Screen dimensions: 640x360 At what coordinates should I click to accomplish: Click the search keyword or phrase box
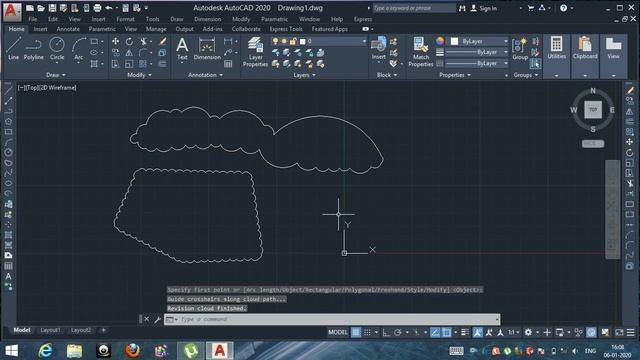coord(414,8)
